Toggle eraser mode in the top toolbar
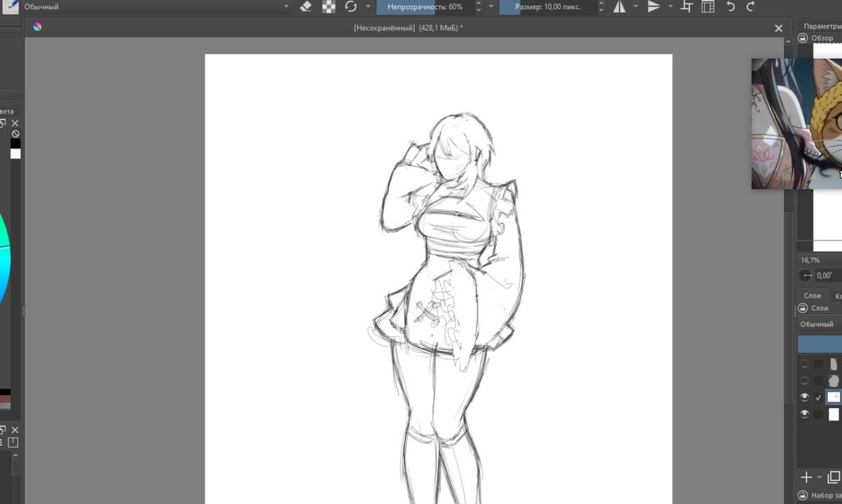The image size is (842, 504). 305,6
